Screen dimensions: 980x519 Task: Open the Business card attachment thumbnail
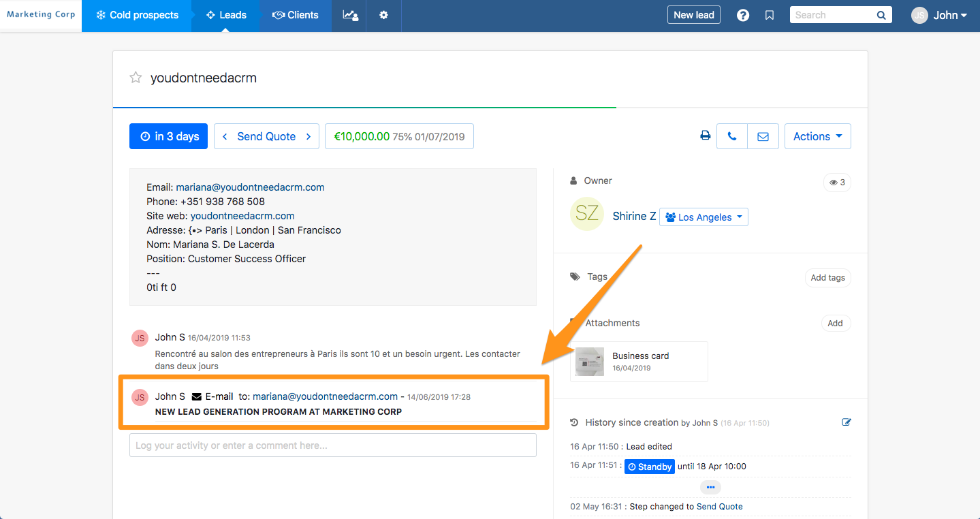[x=589, y=362]
